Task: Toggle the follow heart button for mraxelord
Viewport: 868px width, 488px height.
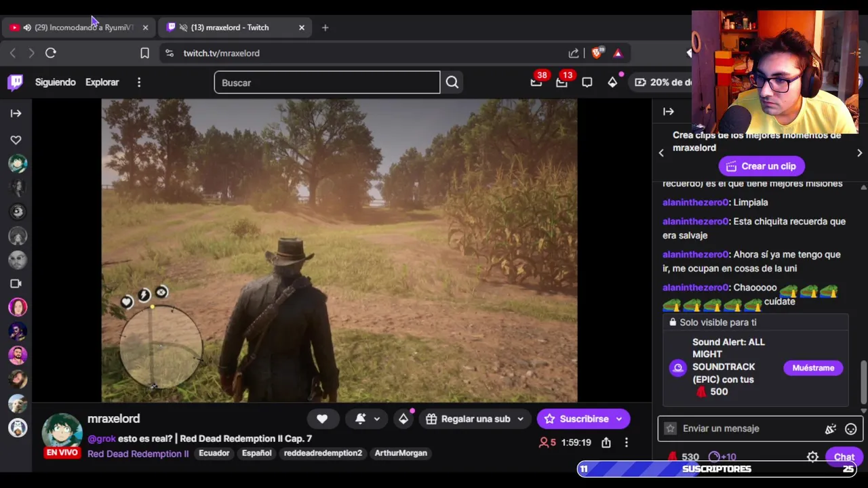Action: click(322, 419)
